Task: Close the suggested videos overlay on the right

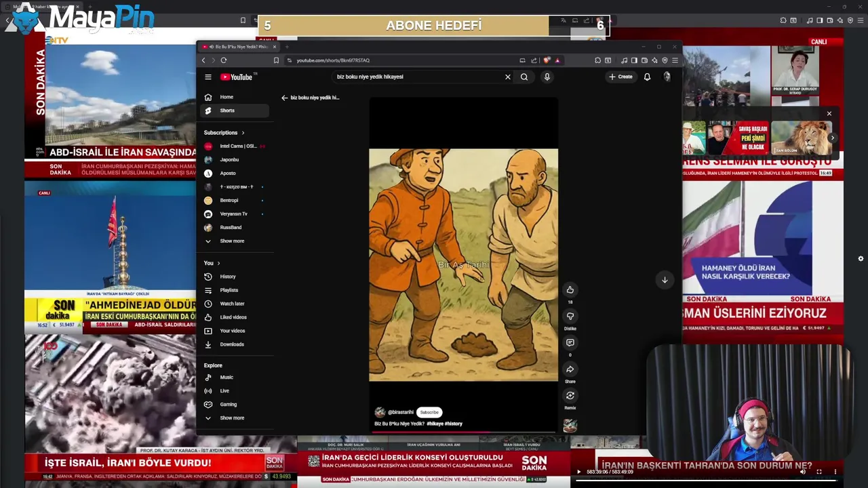Action: pos(829,114)
